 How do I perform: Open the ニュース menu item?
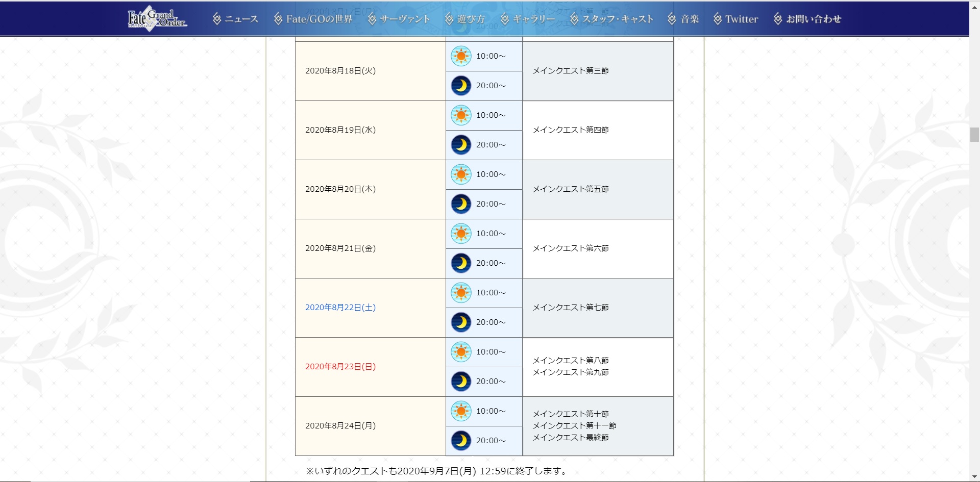[236, 19]
